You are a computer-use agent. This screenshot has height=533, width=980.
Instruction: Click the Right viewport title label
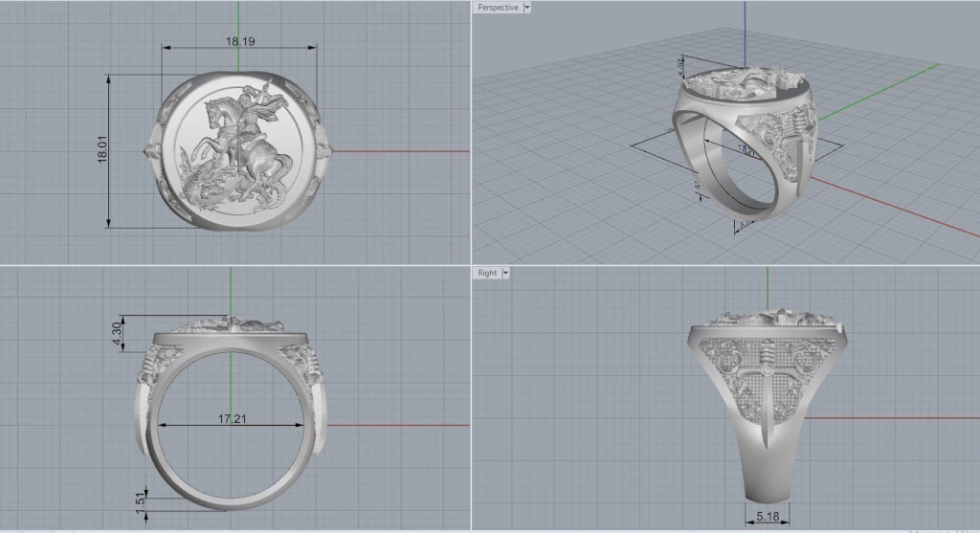pyautogui.click(x=487, y=273)
